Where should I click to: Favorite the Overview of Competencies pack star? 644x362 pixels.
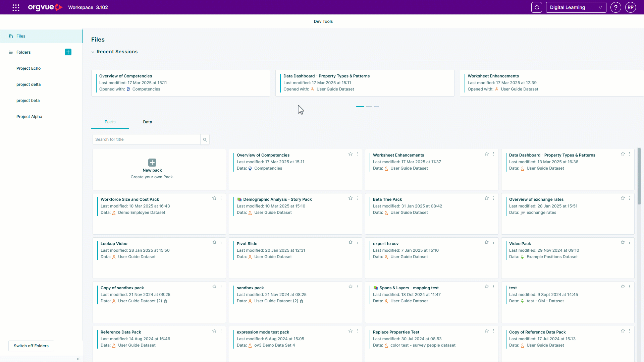(x=351, y=154)
